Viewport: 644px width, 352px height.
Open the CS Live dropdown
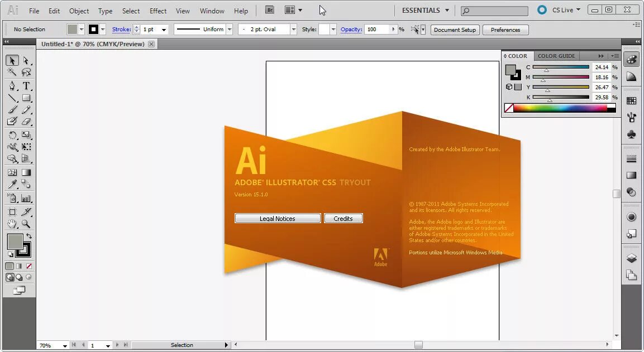566,10
